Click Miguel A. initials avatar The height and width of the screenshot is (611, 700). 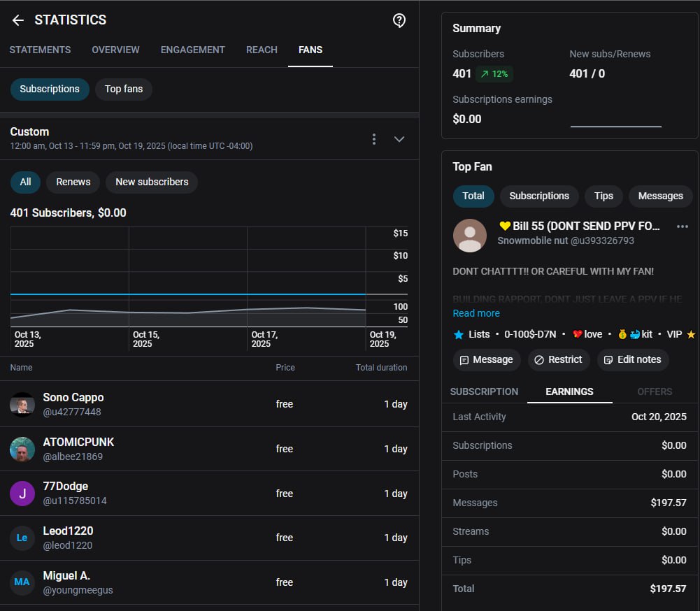pos(22,582)
